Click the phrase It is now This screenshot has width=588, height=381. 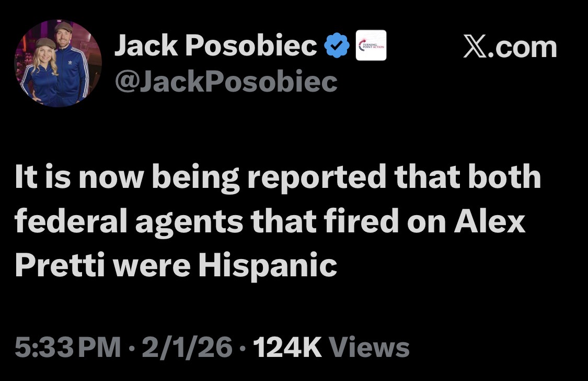click(77, 177)
